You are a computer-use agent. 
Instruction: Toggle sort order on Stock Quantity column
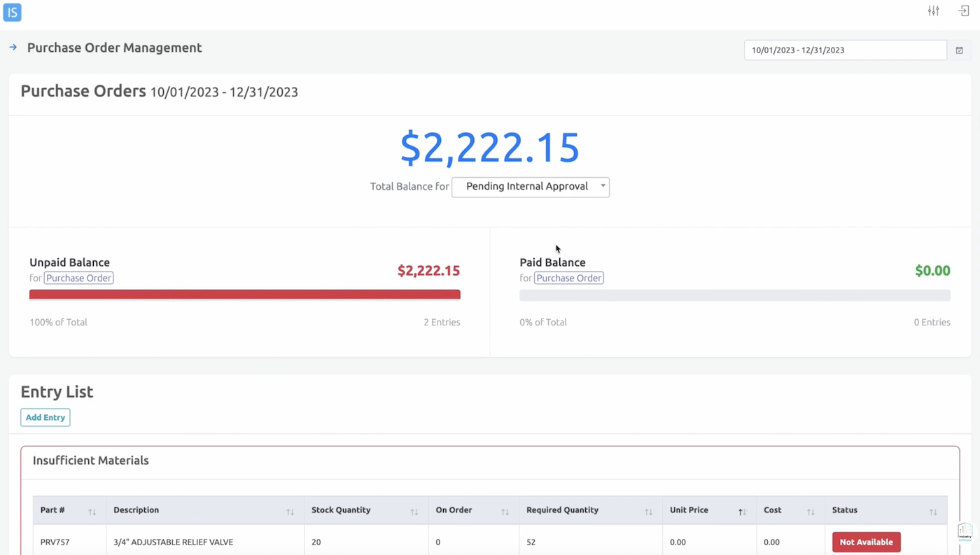[x=413, y=512]
